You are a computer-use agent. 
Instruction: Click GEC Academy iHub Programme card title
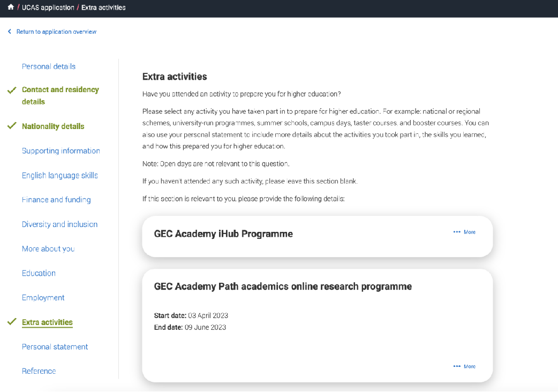coord(223,233)
